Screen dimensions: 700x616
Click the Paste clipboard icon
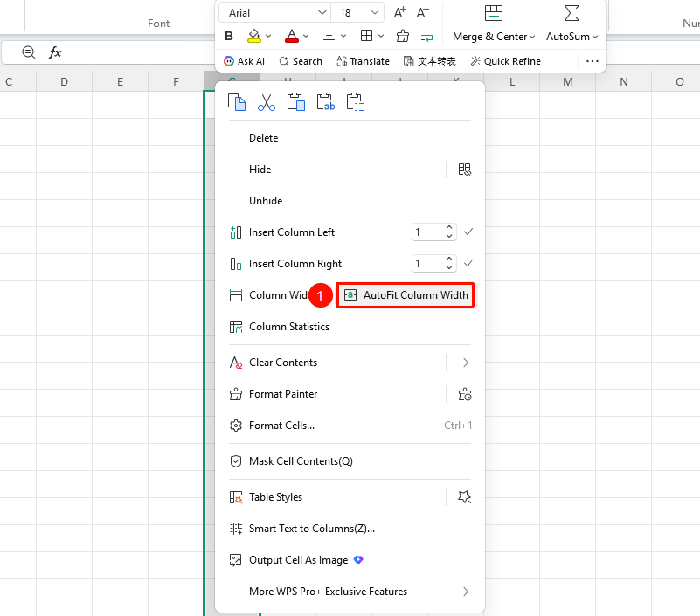(296, 101)
